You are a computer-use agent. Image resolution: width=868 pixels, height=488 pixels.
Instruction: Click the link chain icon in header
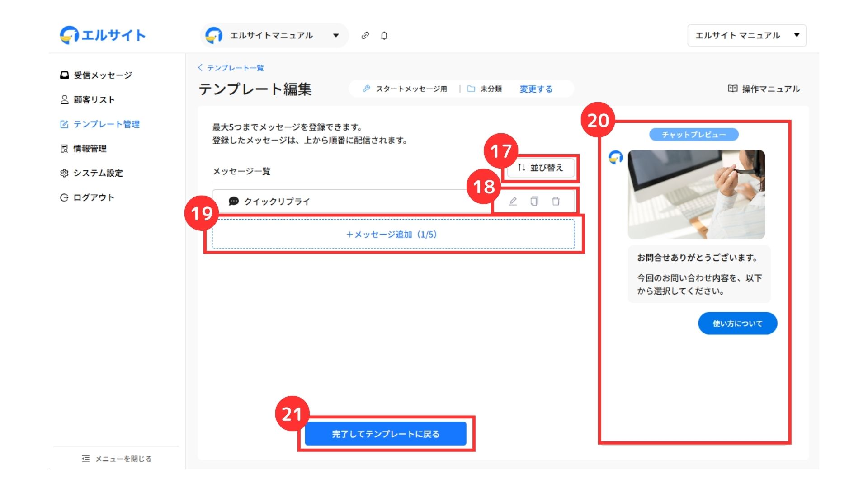pos(365,36)
